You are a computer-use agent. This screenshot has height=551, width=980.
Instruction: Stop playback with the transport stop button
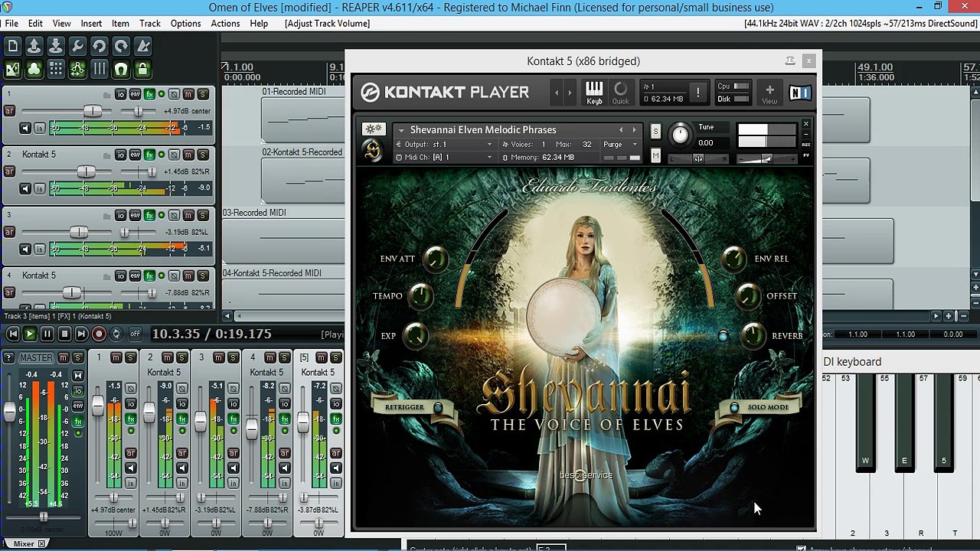pyautogui.click(x=64, y=334)
